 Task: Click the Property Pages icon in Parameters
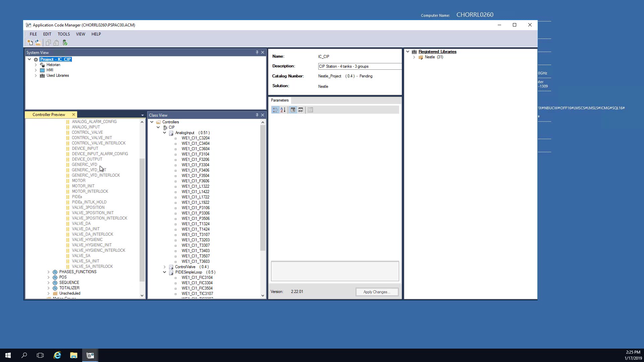pos(310,110)
